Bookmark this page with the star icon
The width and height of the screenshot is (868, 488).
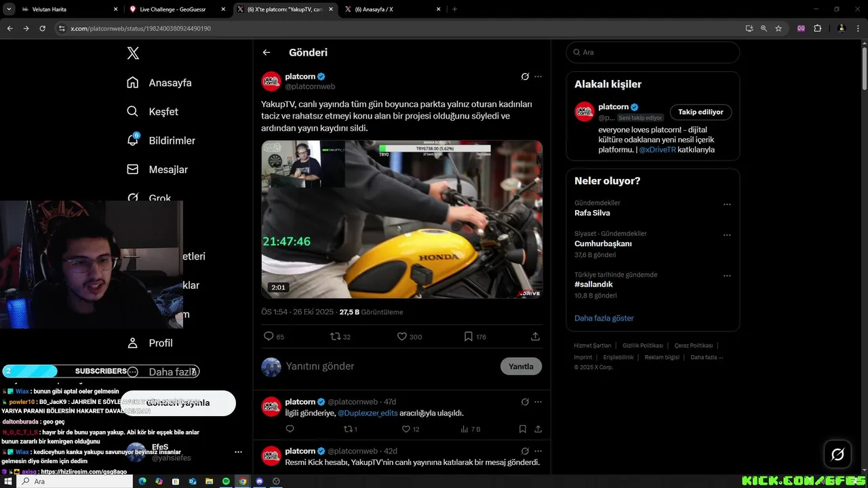coord(778,28)
